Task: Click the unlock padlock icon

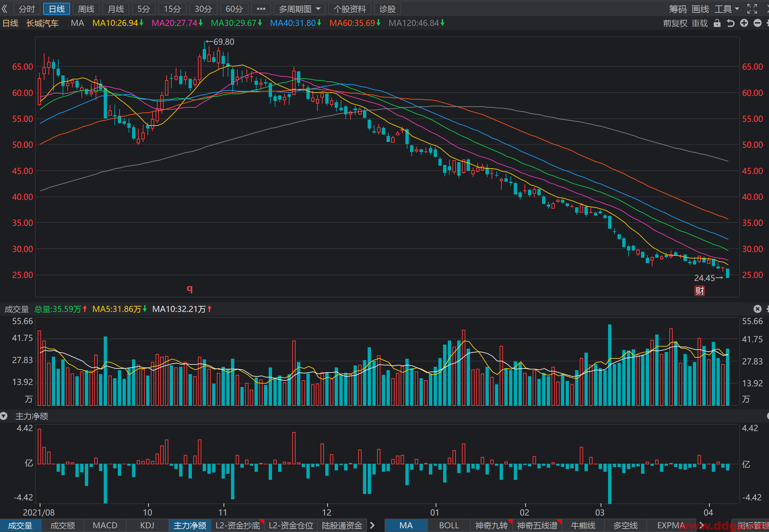Action: [x=717, y=23]
